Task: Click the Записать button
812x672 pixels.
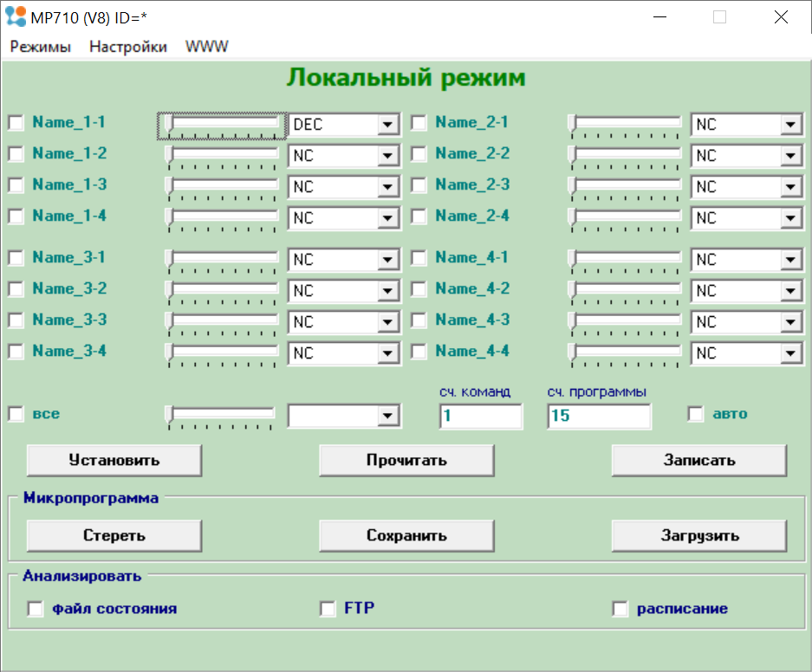Action: coord(699,461)
